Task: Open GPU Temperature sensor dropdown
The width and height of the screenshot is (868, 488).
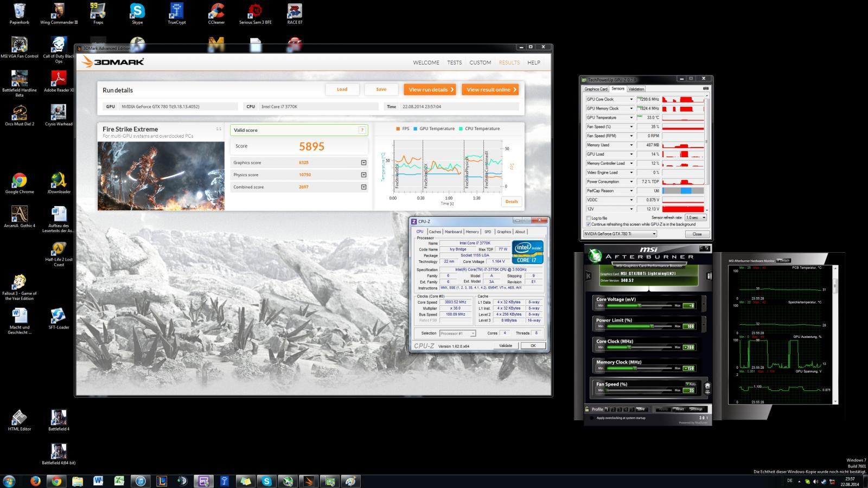Action: (x=631, y=118)
